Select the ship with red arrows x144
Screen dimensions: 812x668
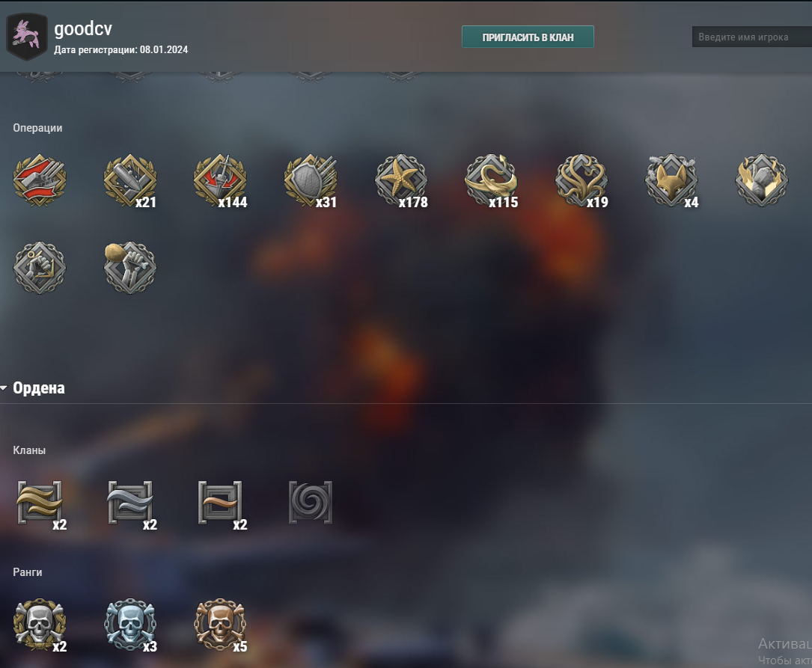(221, 180)
